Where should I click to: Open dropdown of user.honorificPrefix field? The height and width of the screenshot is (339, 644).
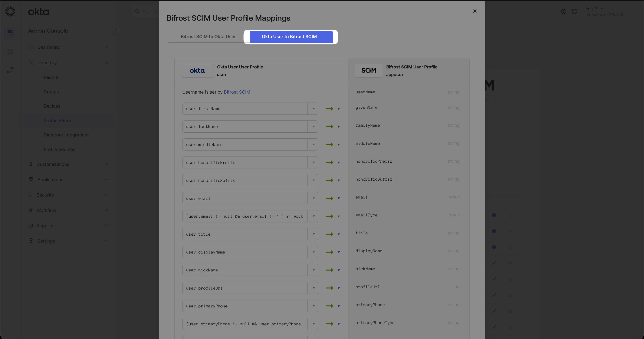313,162
